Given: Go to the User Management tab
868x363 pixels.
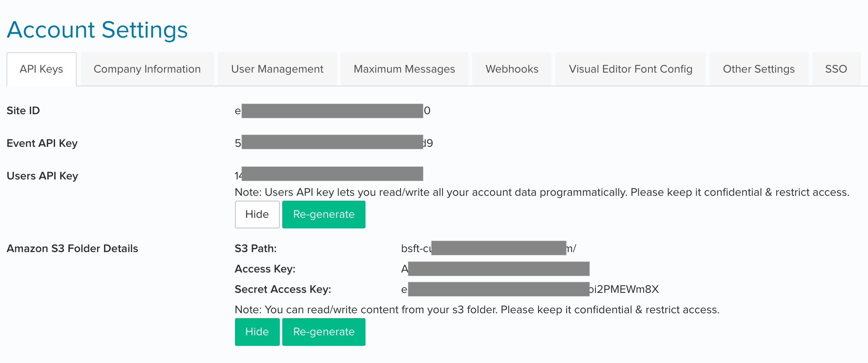Looking at the screenshot, I should coord(277,69).
